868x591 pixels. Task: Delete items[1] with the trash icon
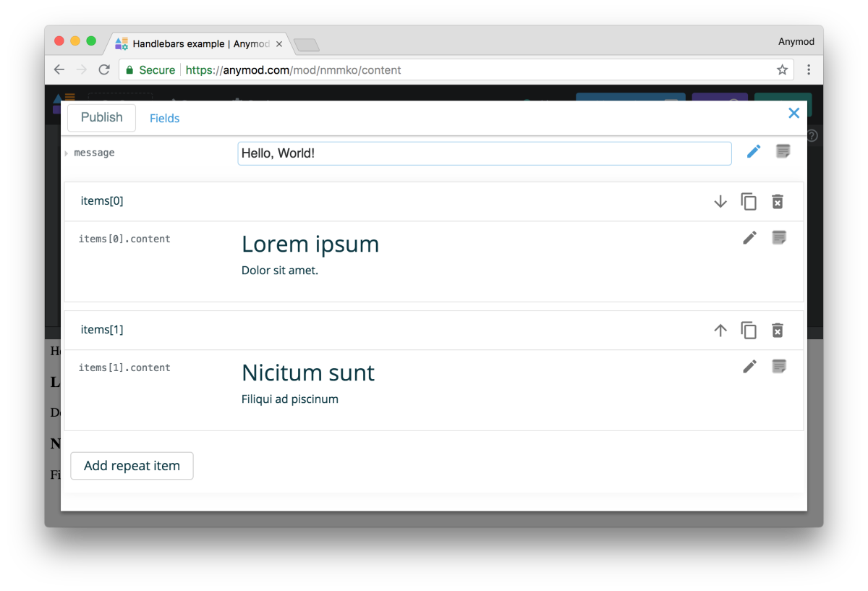(x=778, y=331)
